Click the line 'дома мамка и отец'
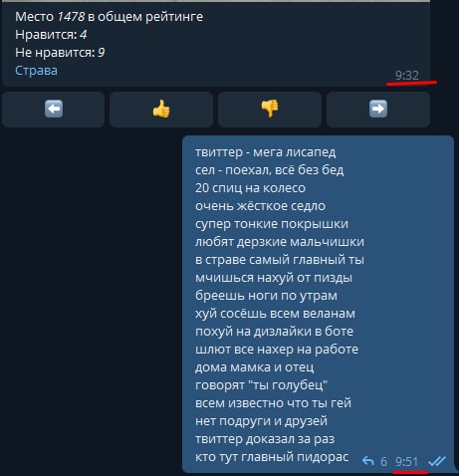This screenshot has height=476, width=459. [255, 367]
